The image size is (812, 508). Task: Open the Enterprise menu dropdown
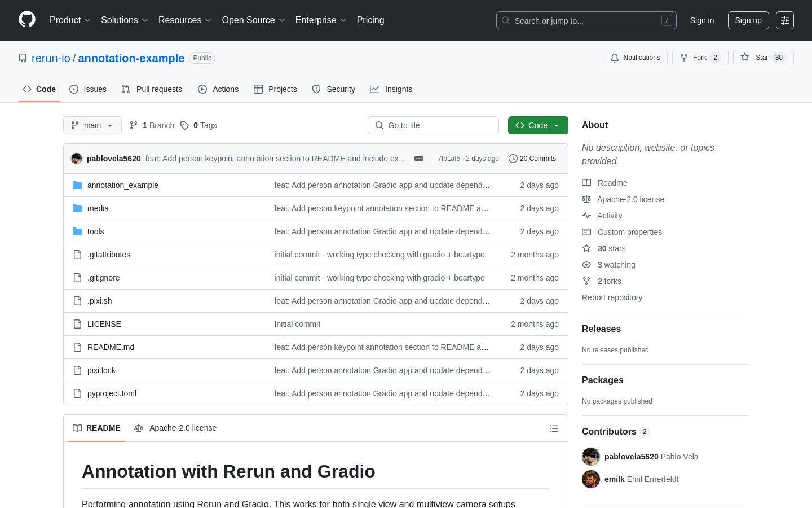tap(321, 20)
